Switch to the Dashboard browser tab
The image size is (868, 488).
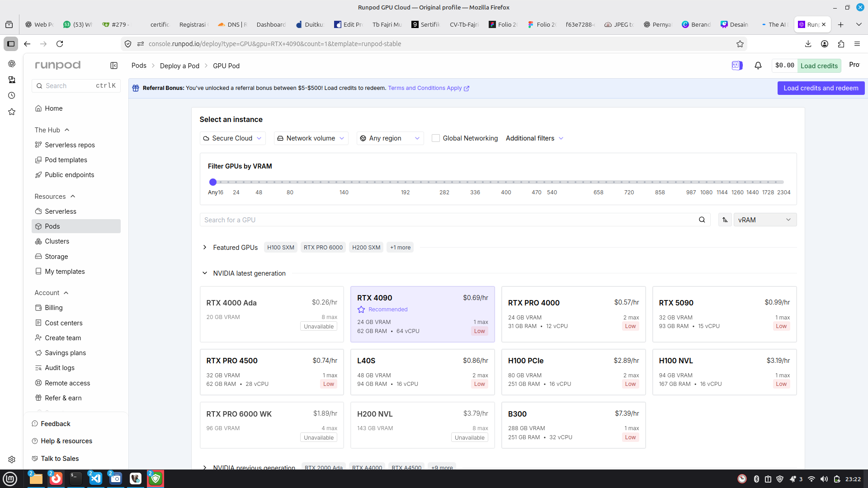(271, 24)
